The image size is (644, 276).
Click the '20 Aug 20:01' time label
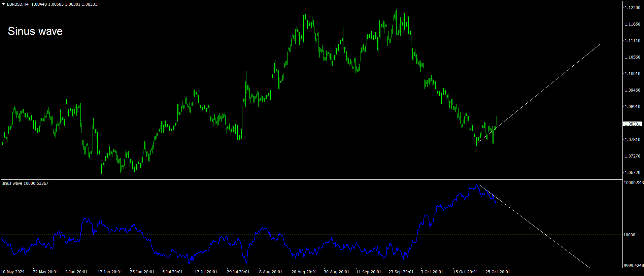coord(304,272)
